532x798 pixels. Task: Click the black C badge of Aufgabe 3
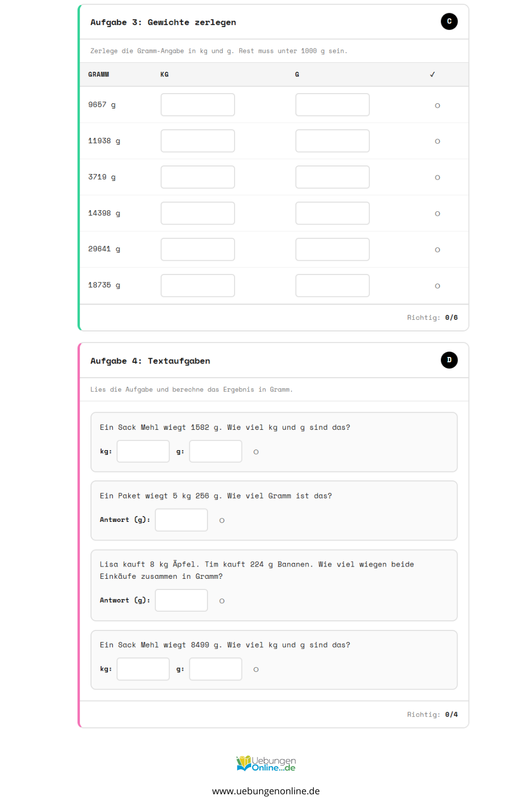(449, 21)
